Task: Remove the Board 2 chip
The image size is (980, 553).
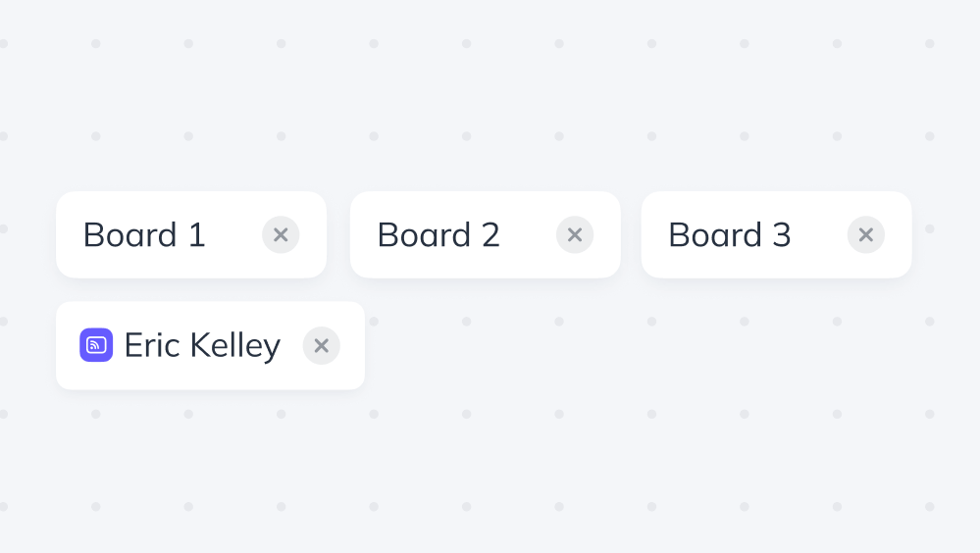Action: coord(575,235)
